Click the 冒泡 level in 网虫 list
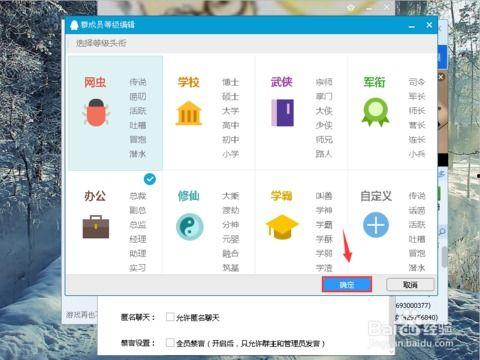 (138, 140)
